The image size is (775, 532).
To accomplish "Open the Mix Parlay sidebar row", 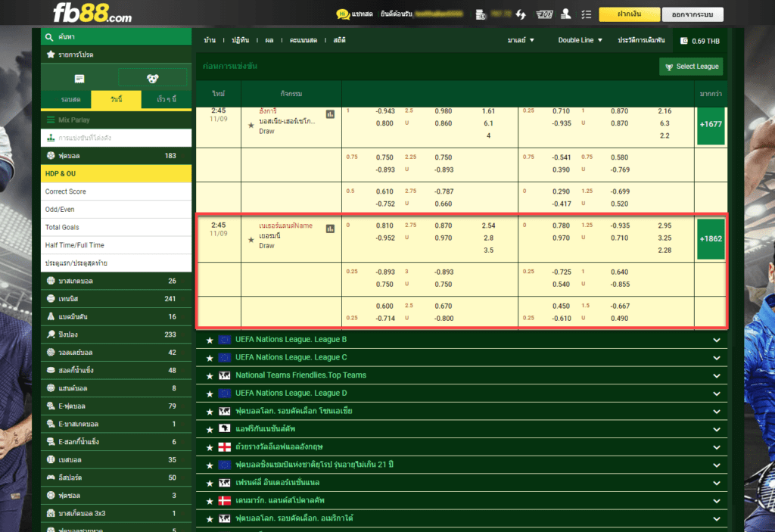I will (116, 120).
